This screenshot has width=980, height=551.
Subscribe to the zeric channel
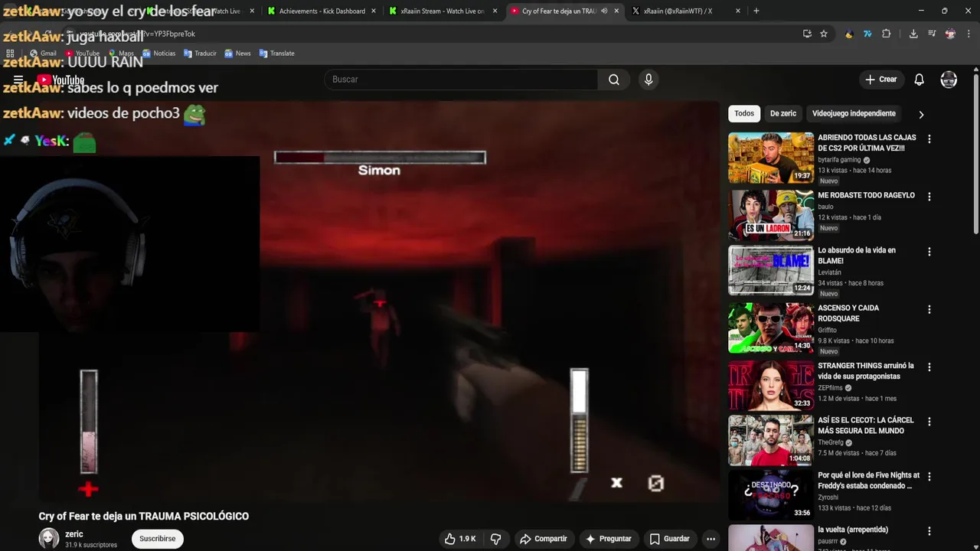(x=158, y=539)
